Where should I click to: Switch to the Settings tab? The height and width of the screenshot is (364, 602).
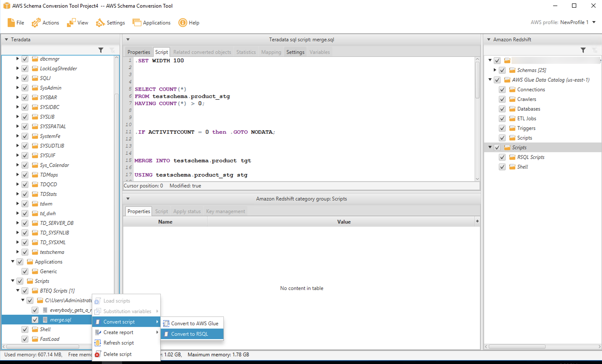[295, 52]
